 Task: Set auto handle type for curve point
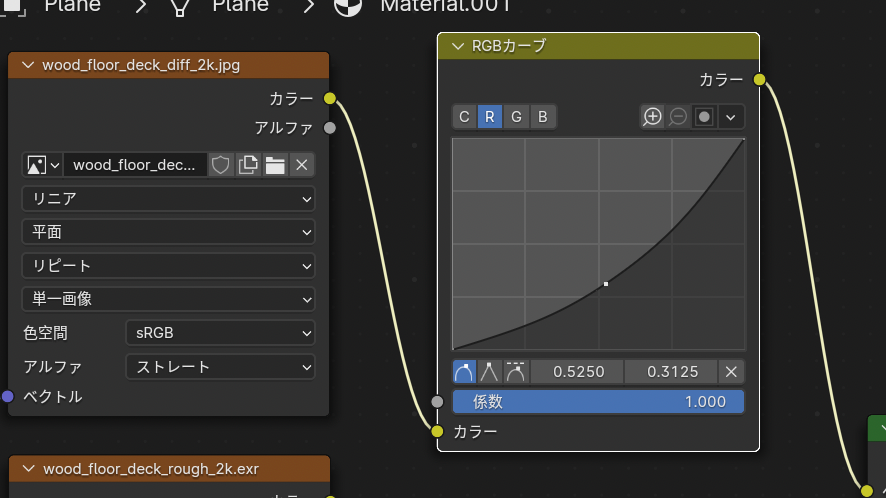[x=464, y=372]
